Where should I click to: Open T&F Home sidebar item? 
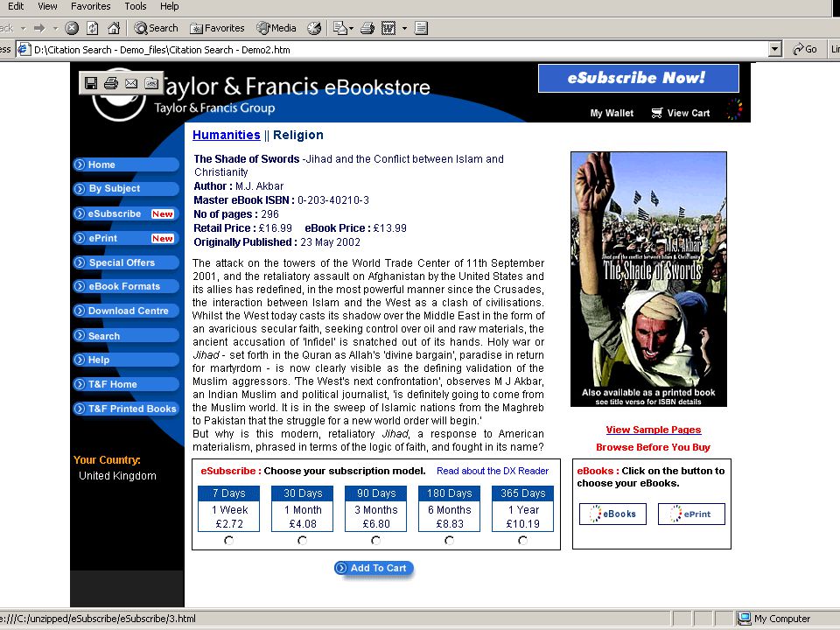point(126,384)
